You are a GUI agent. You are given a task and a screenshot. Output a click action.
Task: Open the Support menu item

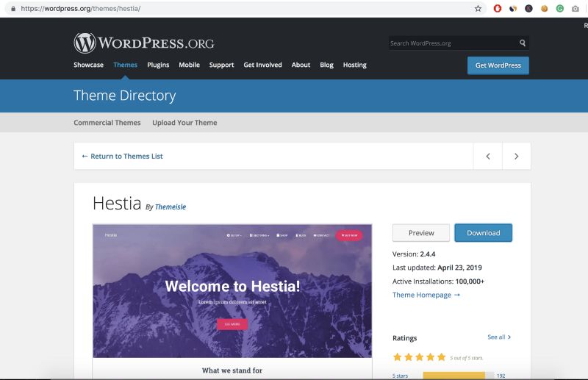[x=221, y=65]
